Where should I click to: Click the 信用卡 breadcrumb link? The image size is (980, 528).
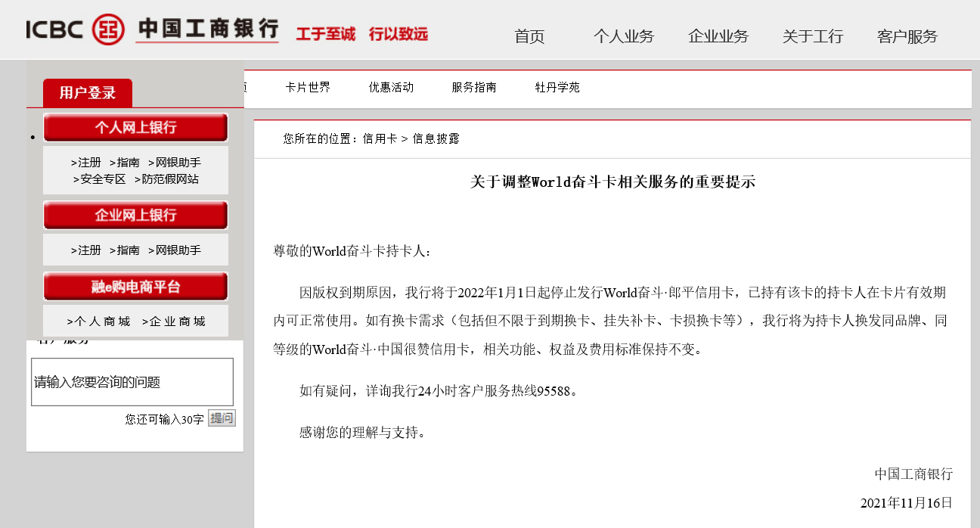tap(380, 138)
